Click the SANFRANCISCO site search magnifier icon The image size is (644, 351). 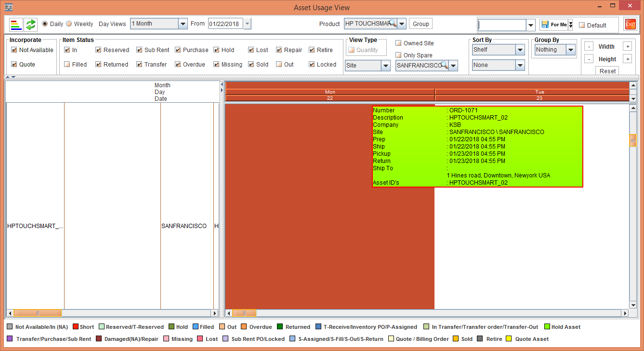click(444, 65)
